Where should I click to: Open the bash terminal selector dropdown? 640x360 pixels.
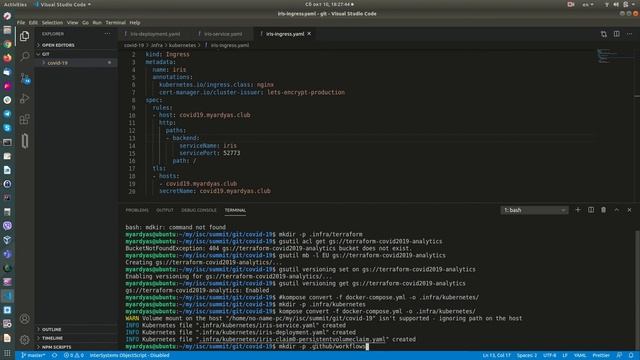(x=534, y=210)
